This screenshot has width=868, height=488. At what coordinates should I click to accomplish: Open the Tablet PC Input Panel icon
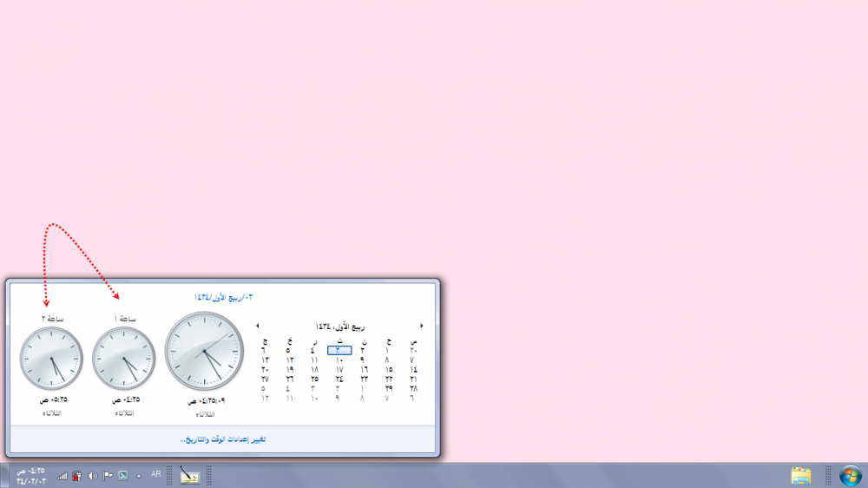(x=190, y=475)
